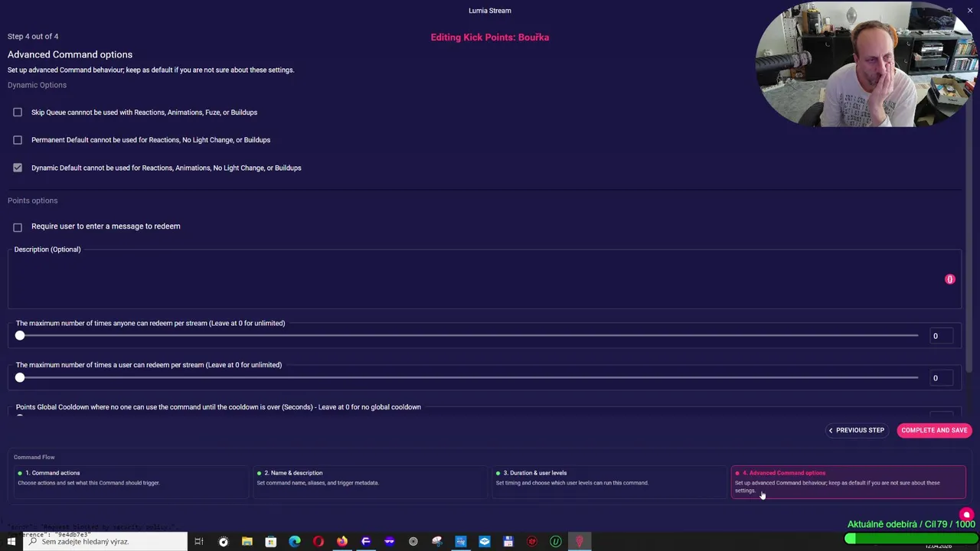Open Microsoft Edge from the taskbar

click(x=295, y=542)
